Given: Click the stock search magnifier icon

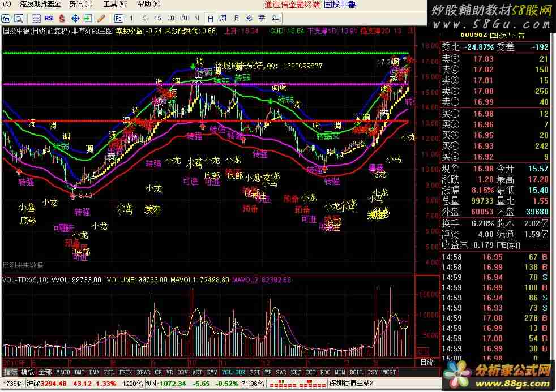Looking at the screenshot, I should tap(19, 18).
